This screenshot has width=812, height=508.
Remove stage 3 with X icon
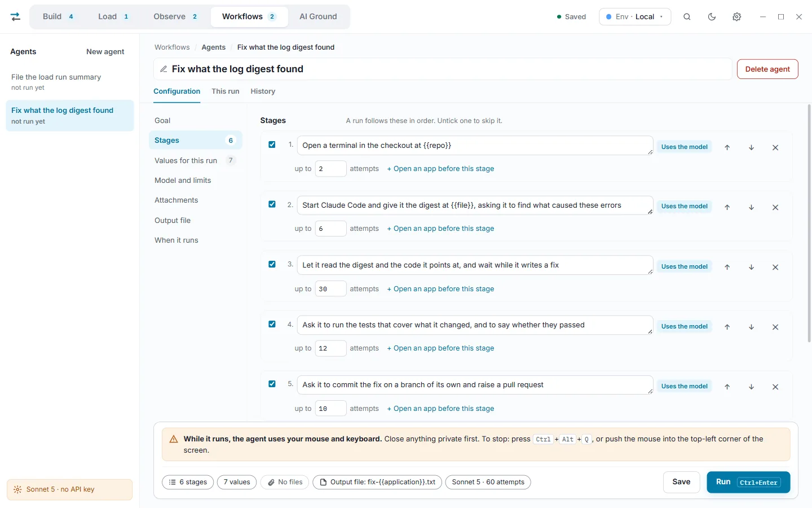click(775, 267)
